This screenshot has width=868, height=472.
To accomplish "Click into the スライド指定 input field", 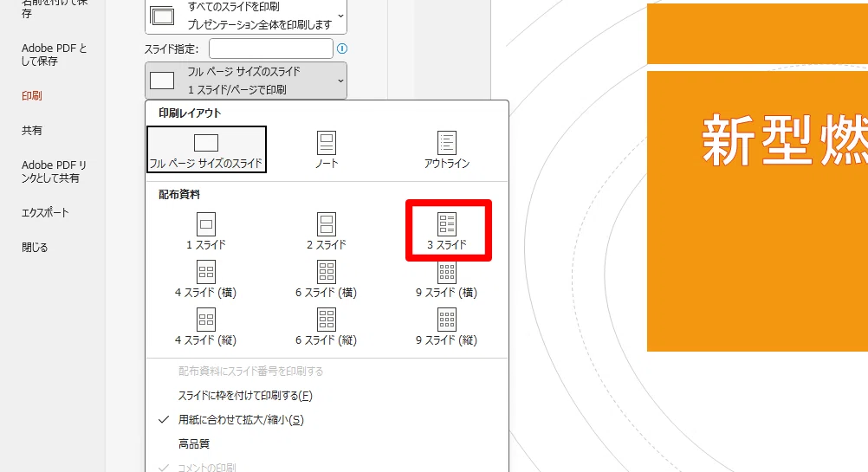I will pos(270,48).
